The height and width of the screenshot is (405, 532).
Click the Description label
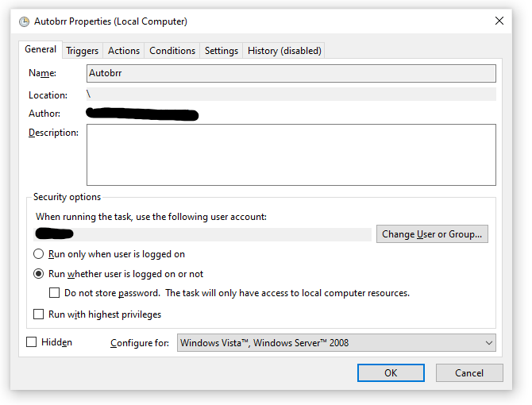click(x=54, y=133)
